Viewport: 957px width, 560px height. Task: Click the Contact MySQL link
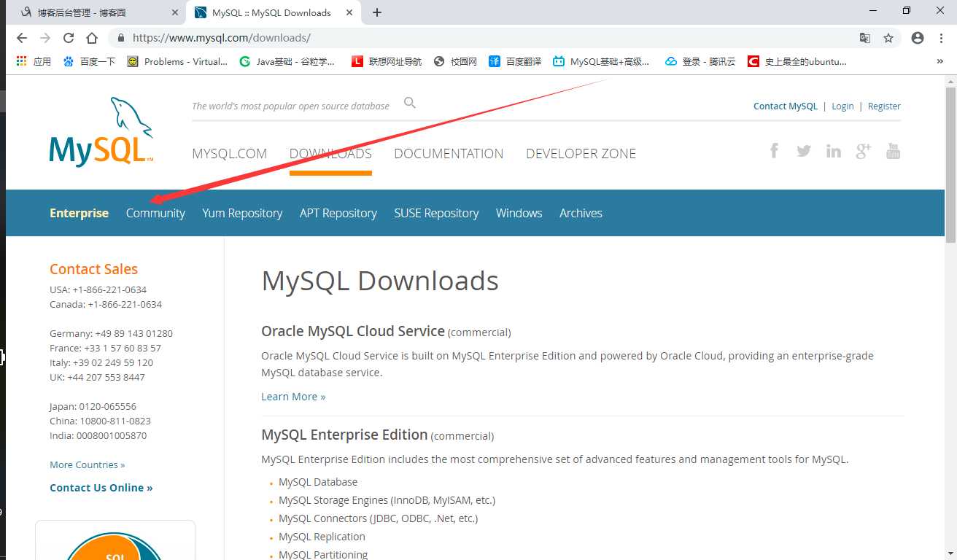point(786,106)
